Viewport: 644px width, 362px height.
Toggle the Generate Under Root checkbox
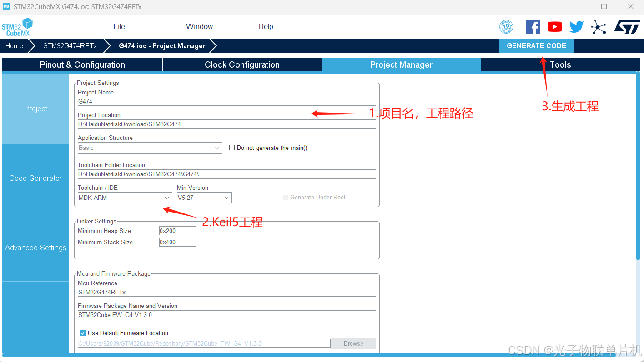286,198
